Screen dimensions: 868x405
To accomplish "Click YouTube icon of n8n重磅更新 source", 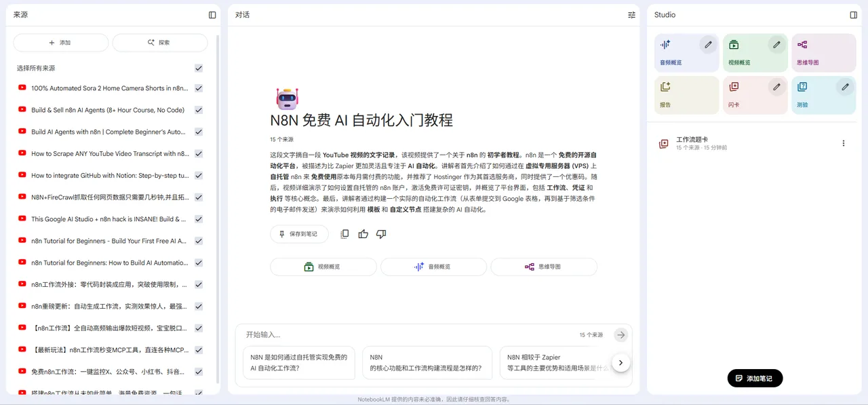I will coord(22,306).
